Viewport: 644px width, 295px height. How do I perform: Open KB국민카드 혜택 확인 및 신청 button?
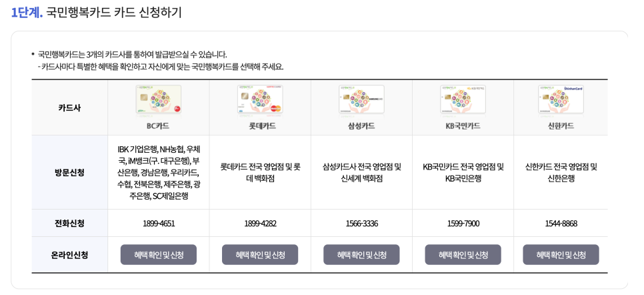463,255
